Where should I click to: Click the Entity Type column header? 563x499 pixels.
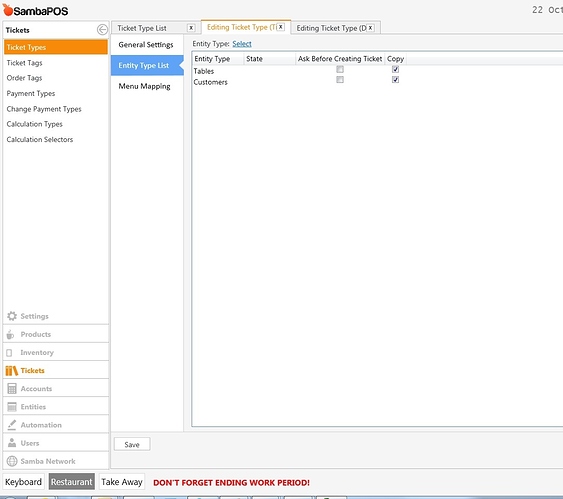coord(218,59)
